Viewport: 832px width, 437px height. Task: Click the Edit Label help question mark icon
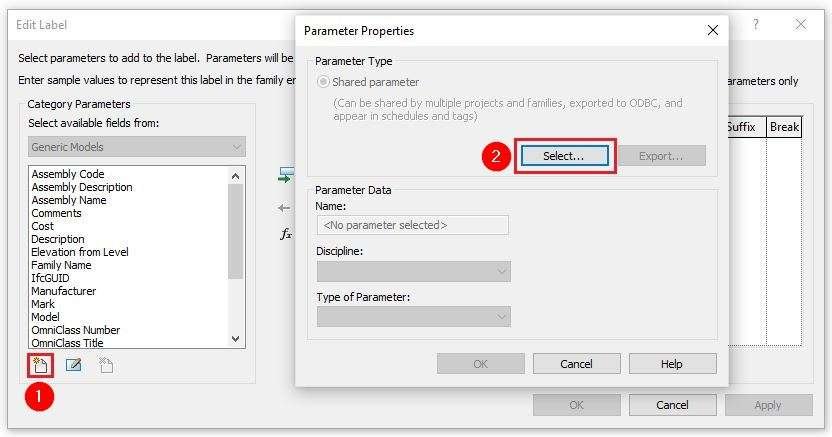pos(756,24)
